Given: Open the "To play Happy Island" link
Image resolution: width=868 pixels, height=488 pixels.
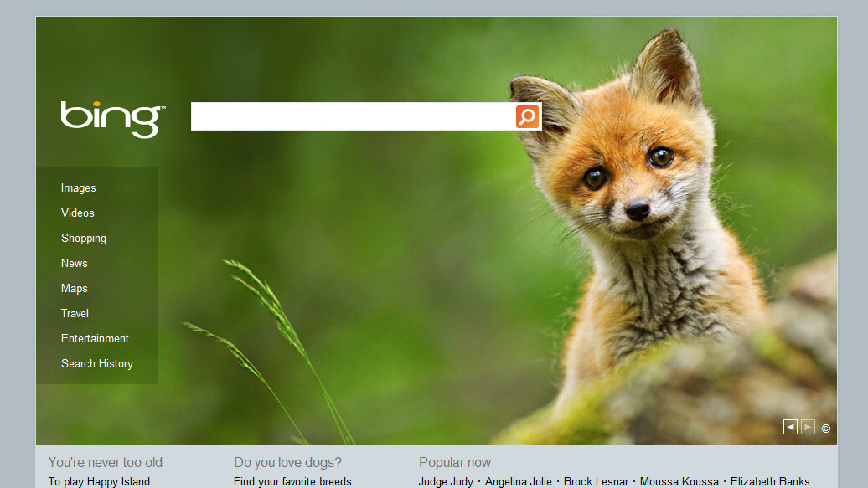Looking at the screenshot, I should click(99, 481).
